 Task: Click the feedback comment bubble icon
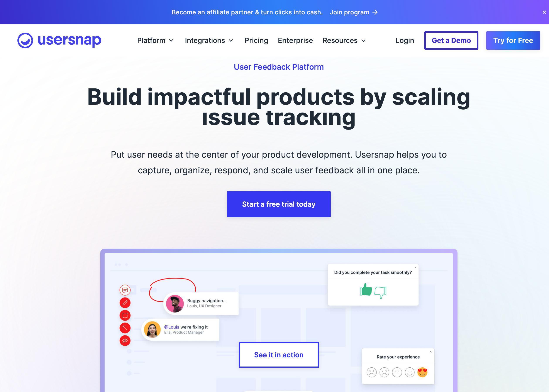(125, 290)
